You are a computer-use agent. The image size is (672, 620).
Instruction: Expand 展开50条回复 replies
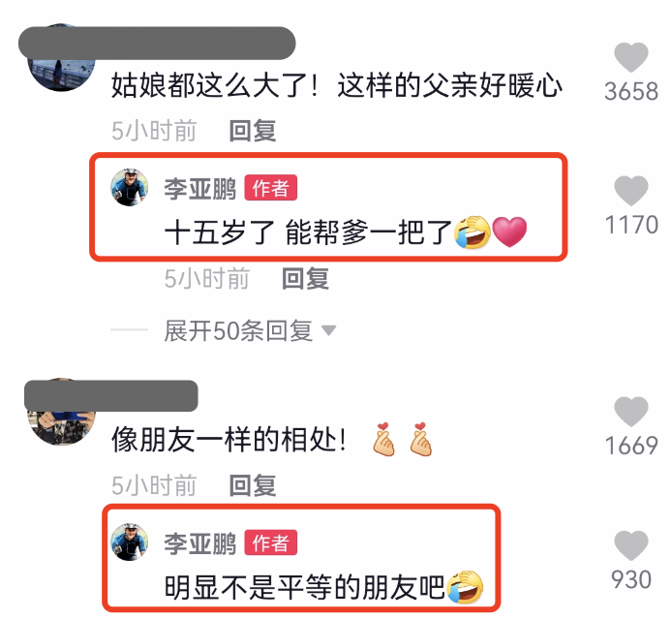[x=238, y=330]
